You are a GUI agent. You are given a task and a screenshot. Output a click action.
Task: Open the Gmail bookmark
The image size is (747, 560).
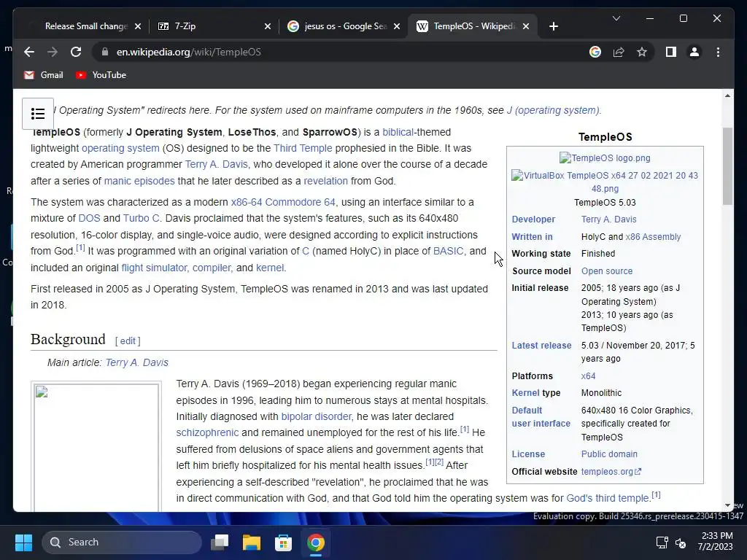44,75
